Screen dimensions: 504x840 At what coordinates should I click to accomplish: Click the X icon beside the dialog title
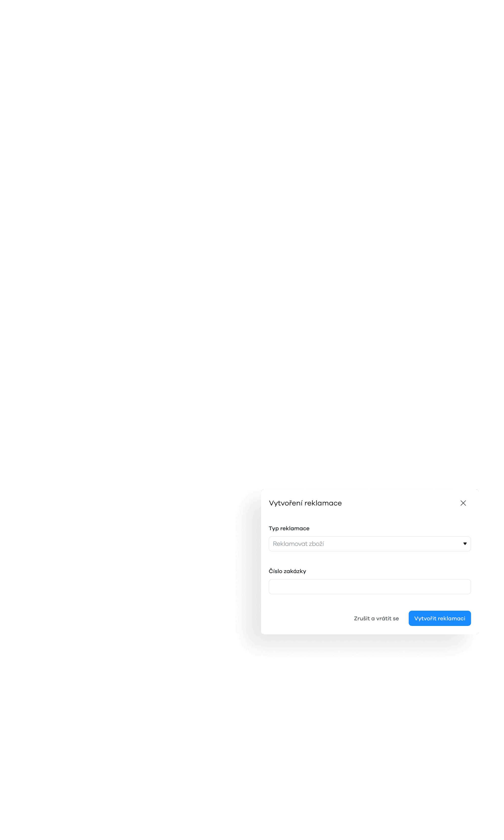[x=463, y=503]
